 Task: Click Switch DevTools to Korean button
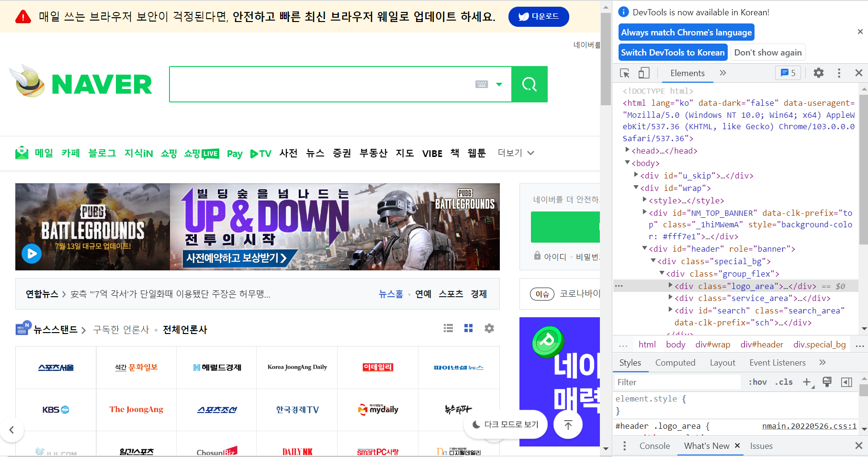[x=673, y=52]
